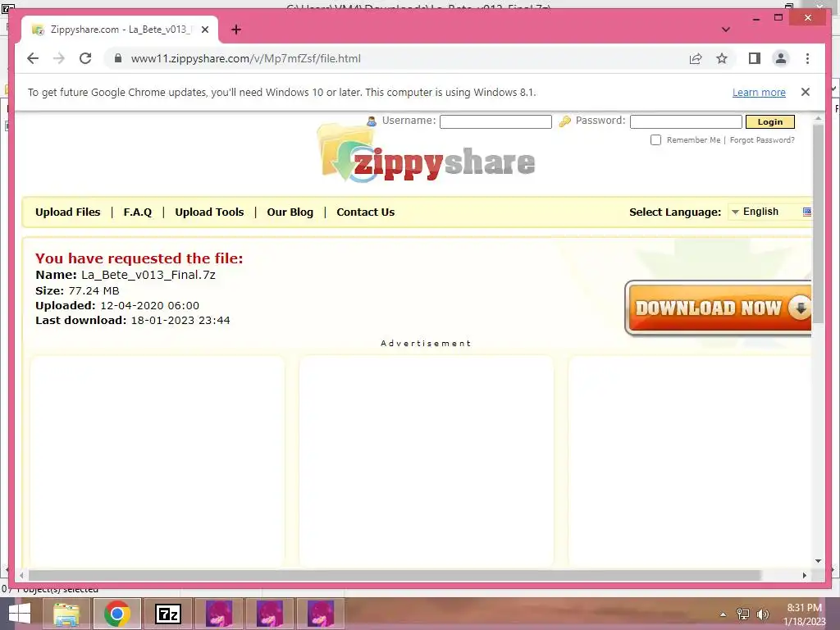Screen dimensions: 840x630
Task: Click the Login button
Action: tap(769, 121)
